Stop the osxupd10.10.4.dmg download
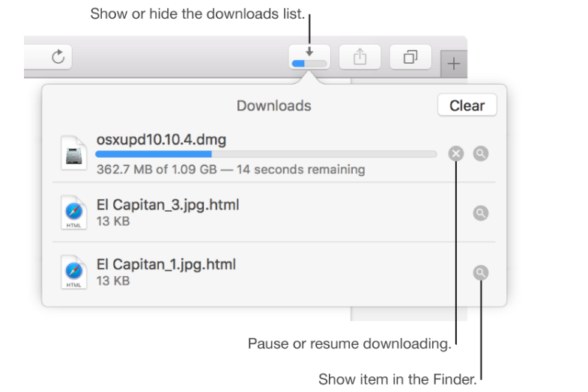The height and width of the screenshot is (392, 588). pyautogui.click(x=456, y=154)
